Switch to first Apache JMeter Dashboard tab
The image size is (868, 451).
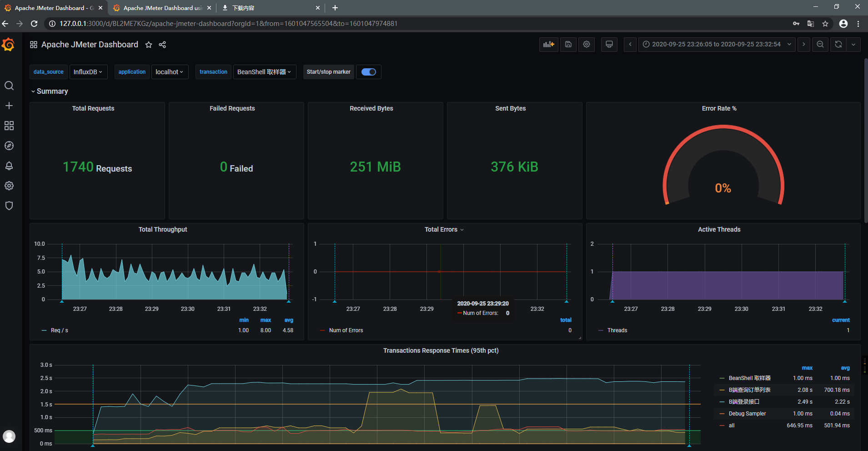point(54,8)
